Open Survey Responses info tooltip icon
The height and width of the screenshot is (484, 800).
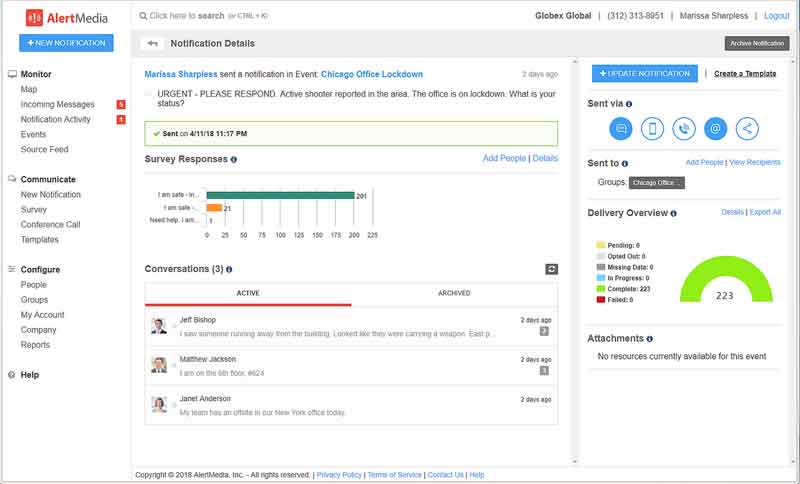[x=234, y=160]
